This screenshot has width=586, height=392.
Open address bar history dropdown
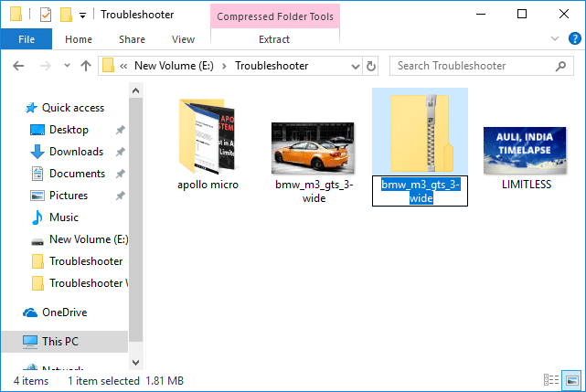click(356, 66)
